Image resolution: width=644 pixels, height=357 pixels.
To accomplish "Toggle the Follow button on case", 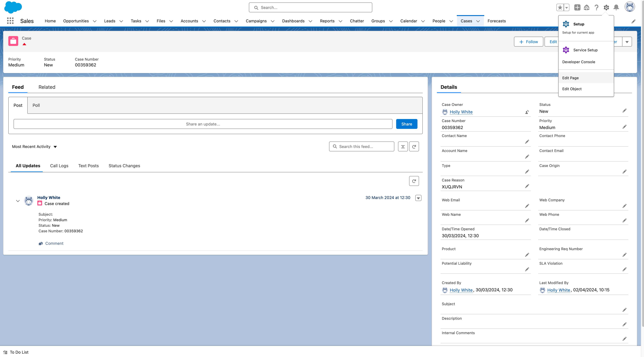I will point(528,42).
